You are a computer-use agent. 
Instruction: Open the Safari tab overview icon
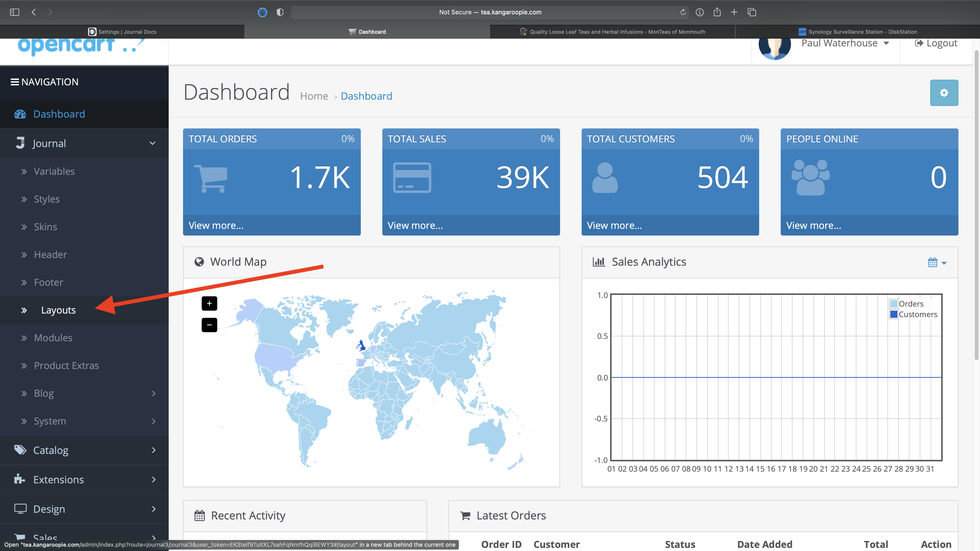click(x=752, y=12)
